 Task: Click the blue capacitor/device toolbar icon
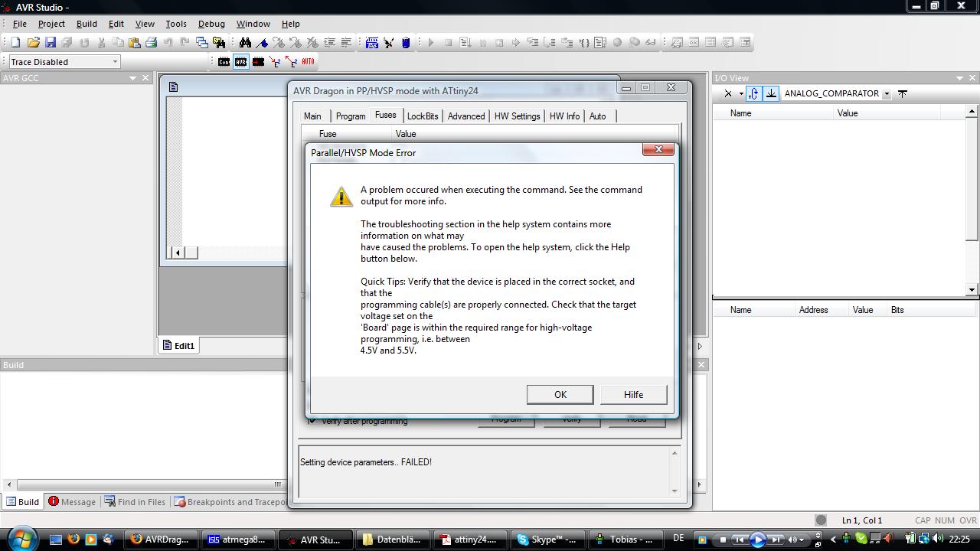[x=406, y=43]
